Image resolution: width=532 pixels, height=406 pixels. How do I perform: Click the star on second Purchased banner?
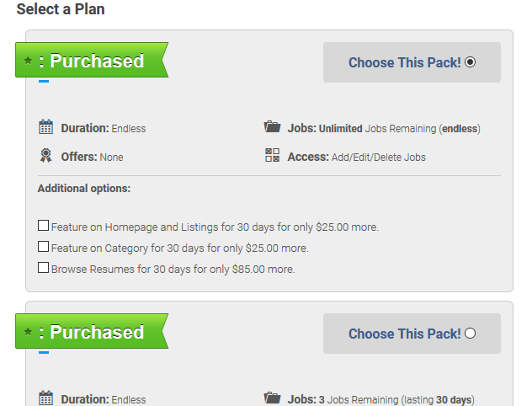28,332
